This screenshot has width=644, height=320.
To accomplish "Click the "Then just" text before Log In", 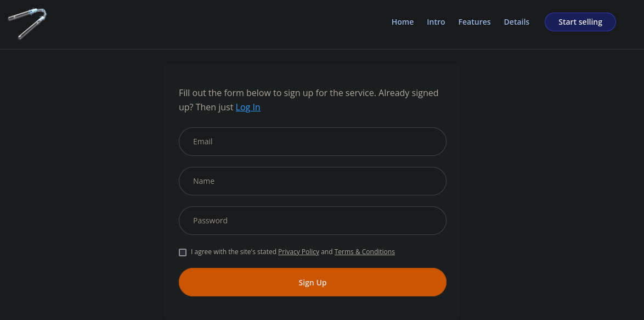I will 214,107.
